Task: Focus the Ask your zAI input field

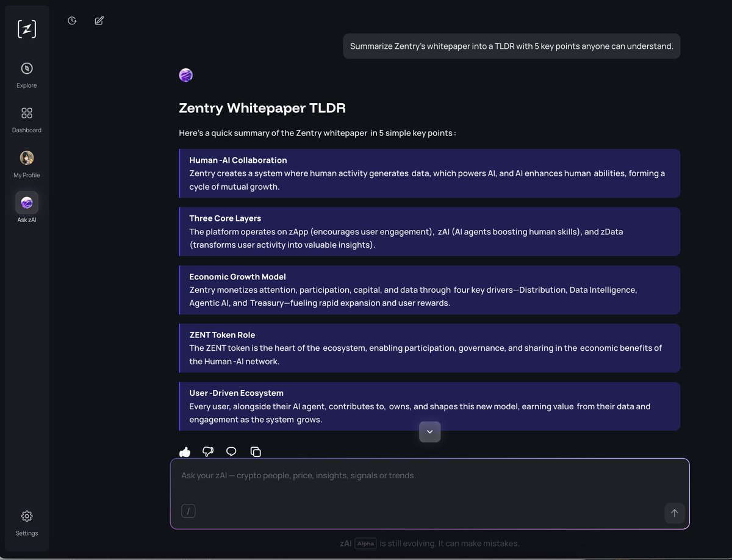Action: pos(430,494)
